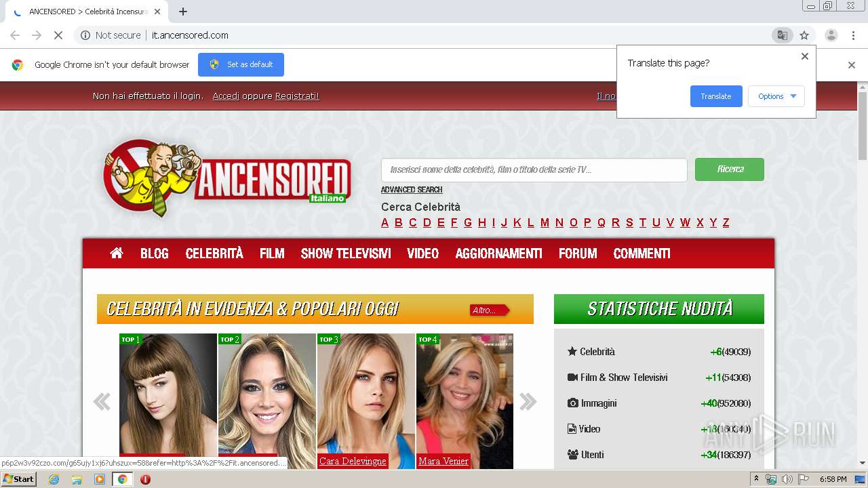This screenshot has height=488, width=868.
Task: Click the users icon beside Utenti
Action: click(573, 454)
